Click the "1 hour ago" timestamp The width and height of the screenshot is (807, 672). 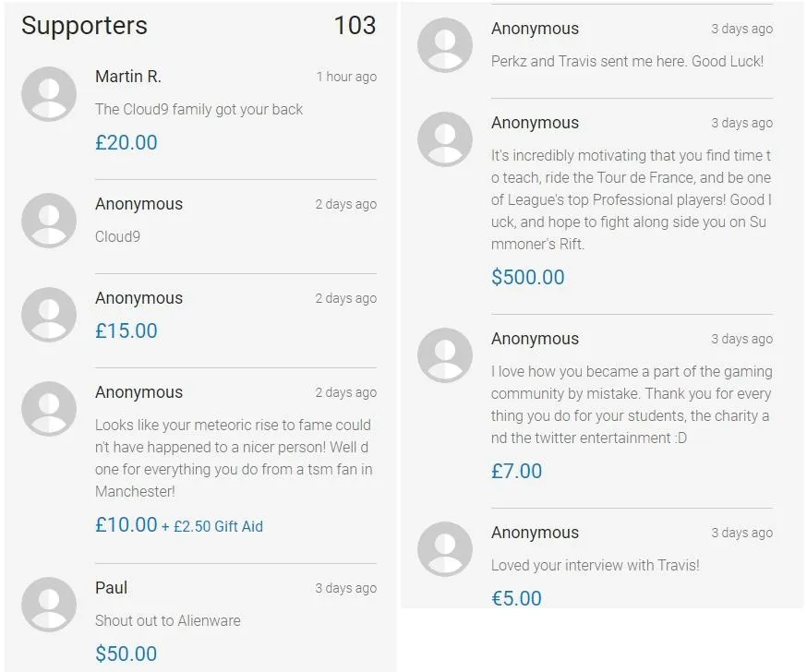coord(346,77)
